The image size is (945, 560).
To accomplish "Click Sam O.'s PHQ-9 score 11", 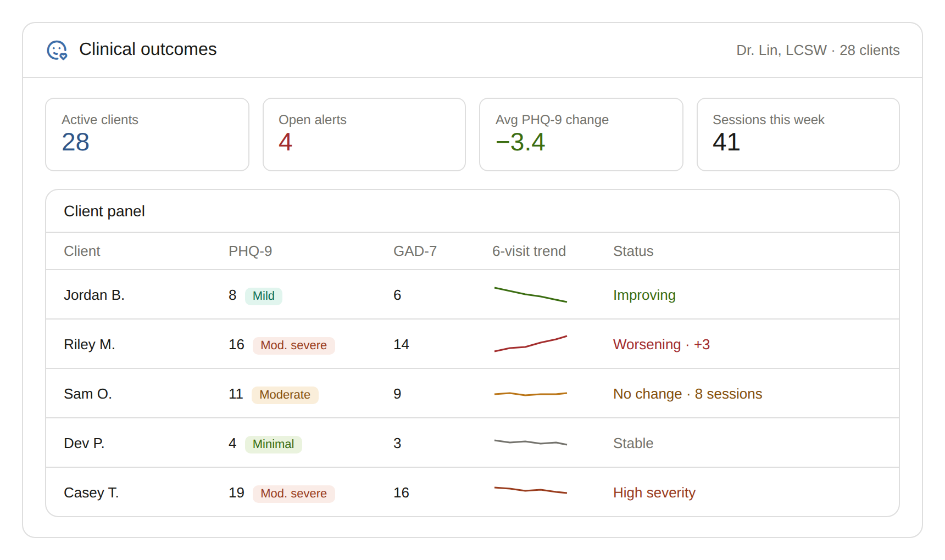I will click(x=236, y=394).
